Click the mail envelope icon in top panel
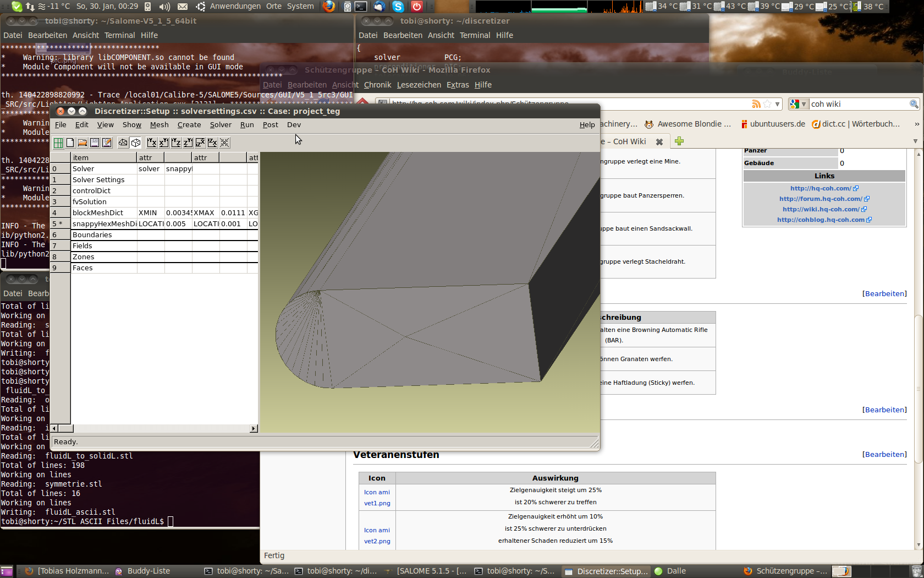The height and width of the screenshot is (578, 924). coord(183,7)
